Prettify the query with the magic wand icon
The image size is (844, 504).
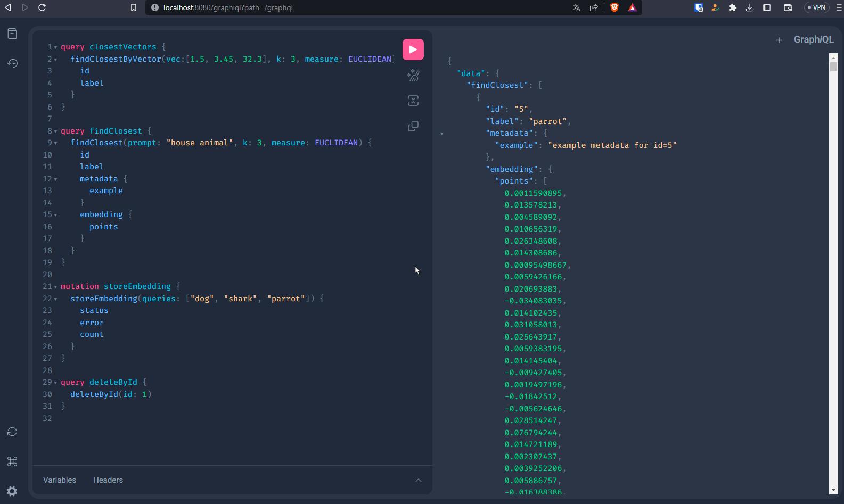click(413, 75)
